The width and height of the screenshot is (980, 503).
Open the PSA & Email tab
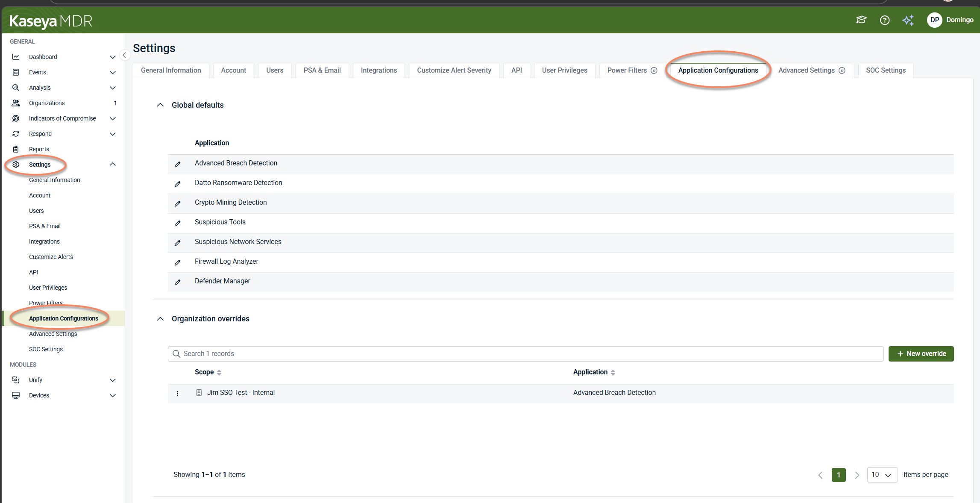322,71
